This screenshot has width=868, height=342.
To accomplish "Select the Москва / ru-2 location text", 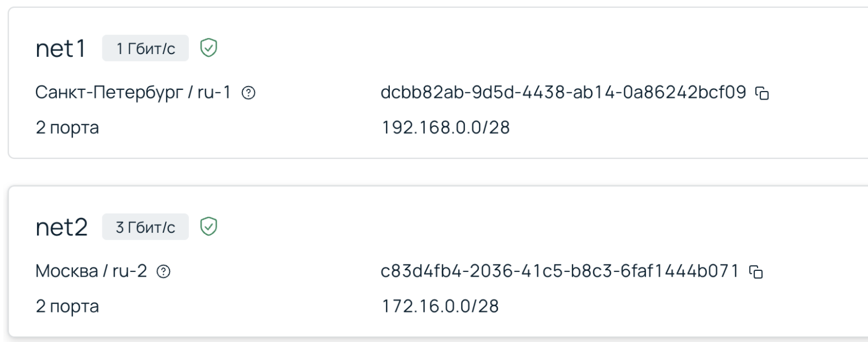I will point(91,271).
